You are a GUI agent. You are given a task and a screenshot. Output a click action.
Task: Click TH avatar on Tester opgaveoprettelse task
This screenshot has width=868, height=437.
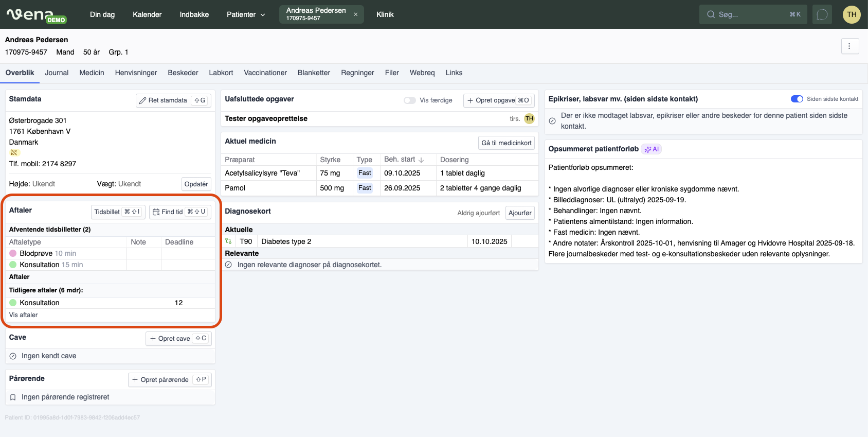[x=529, y=119]
